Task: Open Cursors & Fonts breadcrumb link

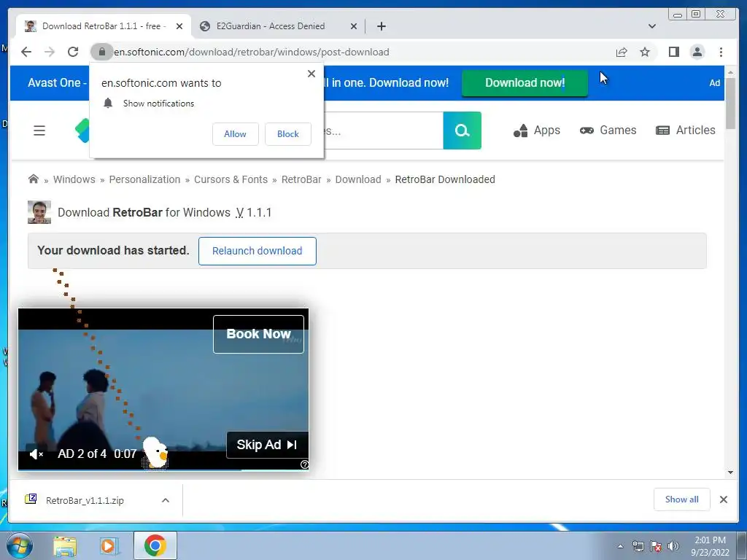Action: 231,179
